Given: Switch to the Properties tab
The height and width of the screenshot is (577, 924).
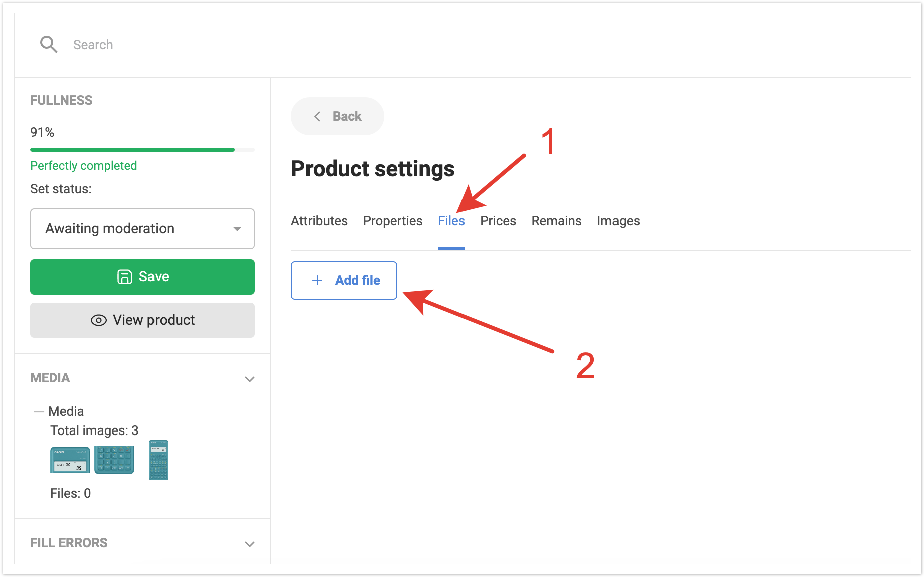Looking at the screenshot, I should point(392,221).
